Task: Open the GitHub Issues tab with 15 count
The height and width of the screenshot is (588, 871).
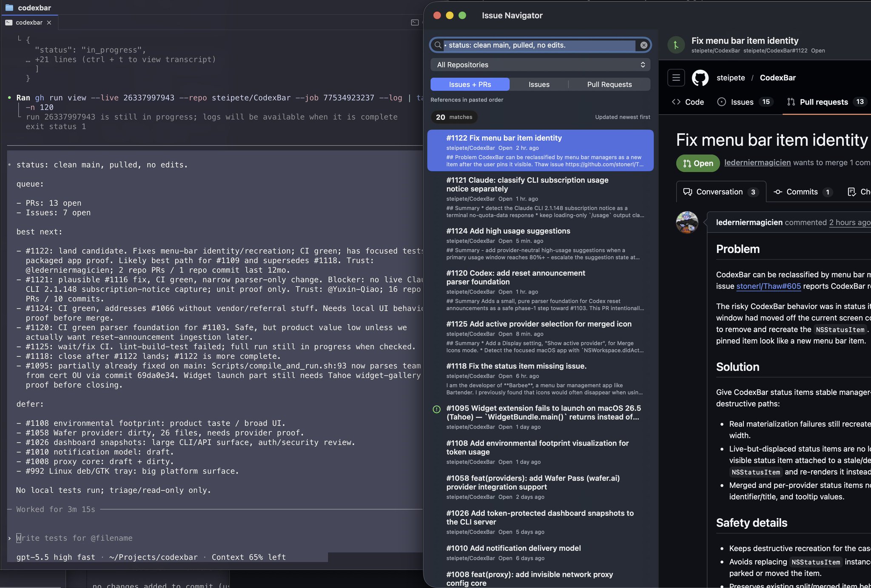Action: [x=745, y=102]
